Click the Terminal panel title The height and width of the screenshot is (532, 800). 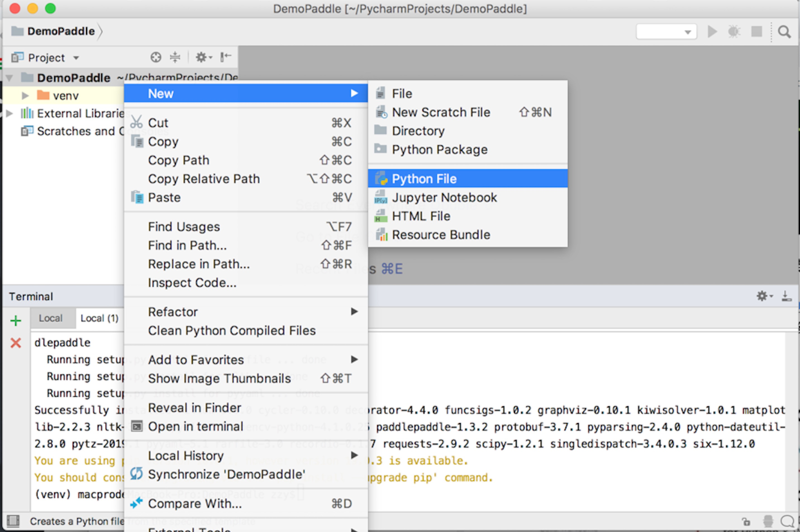tap(31, 296)
